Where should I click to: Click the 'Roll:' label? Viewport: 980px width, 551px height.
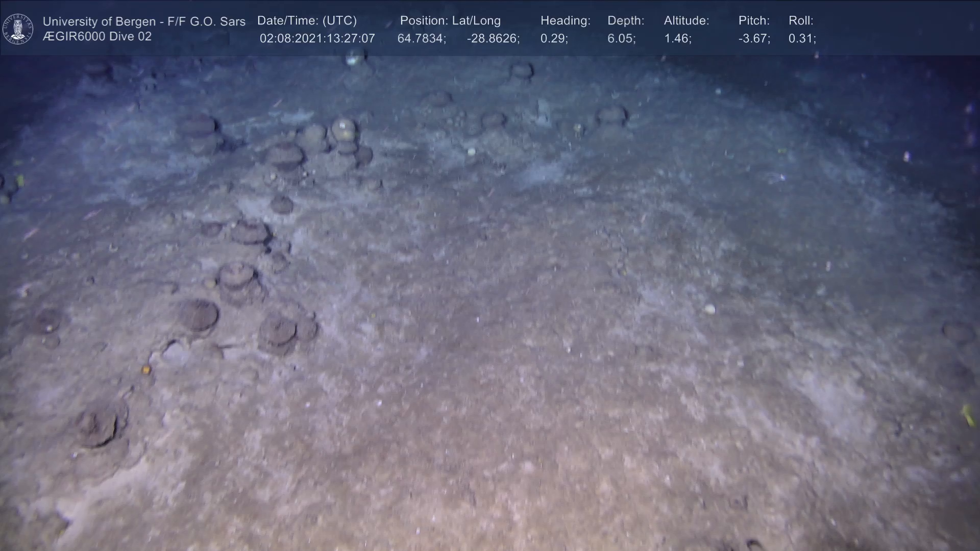801,21
